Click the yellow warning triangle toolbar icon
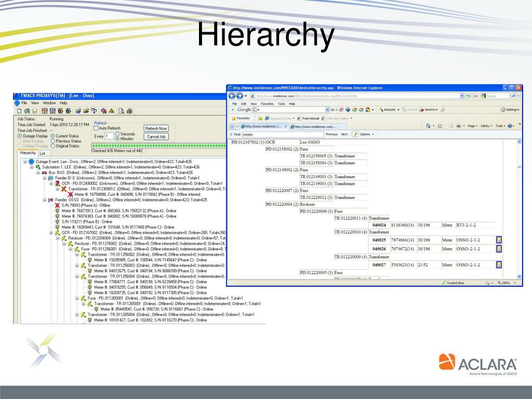The height and width of the screenshot is (399, 532). tap(112, 111)
